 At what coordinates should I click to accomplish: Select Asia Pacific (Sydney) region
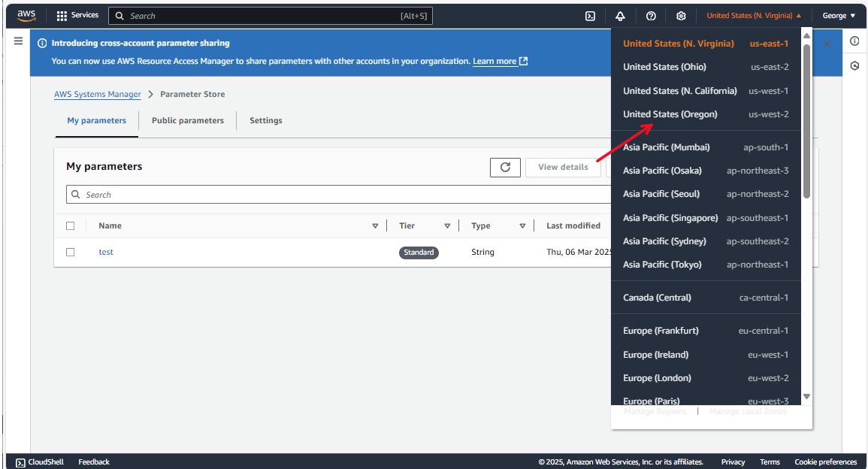(x=706, y=241)
